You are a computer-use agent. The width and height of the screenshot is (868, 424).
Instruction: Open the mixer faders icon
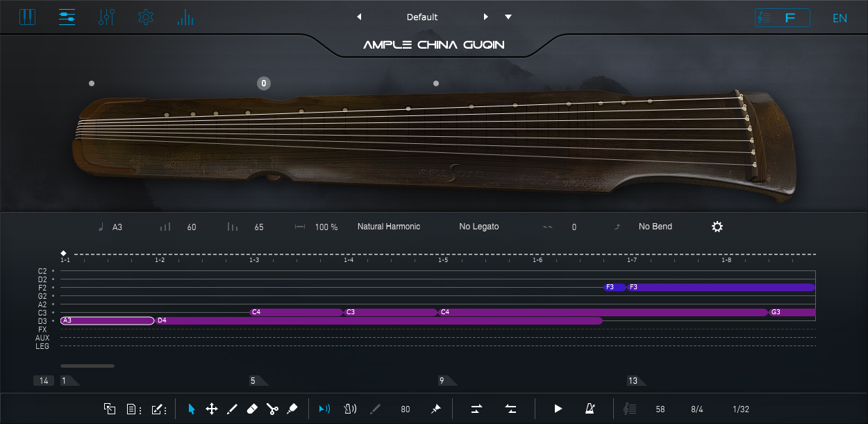point(106,17)
